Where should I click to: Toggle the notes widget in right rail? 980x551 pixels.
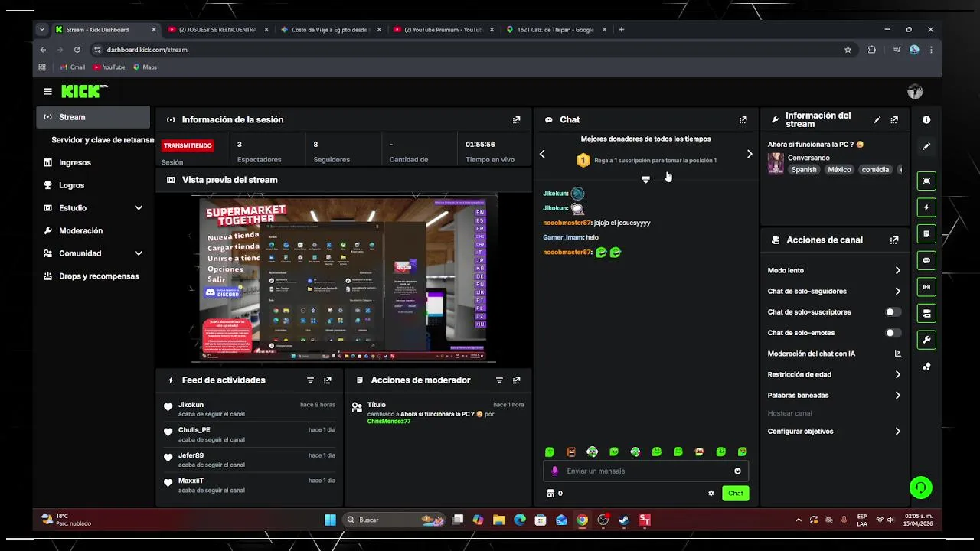(x=926, y=234)
